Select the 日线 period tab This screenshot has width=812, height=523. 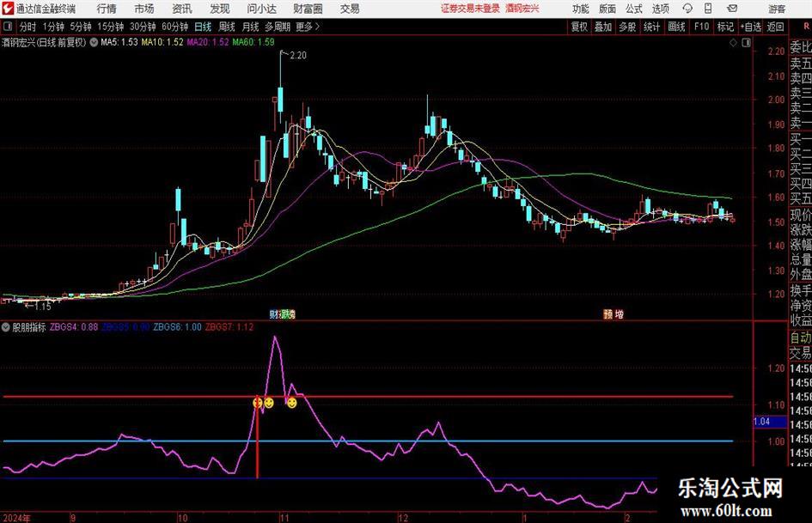click(203, 27)
